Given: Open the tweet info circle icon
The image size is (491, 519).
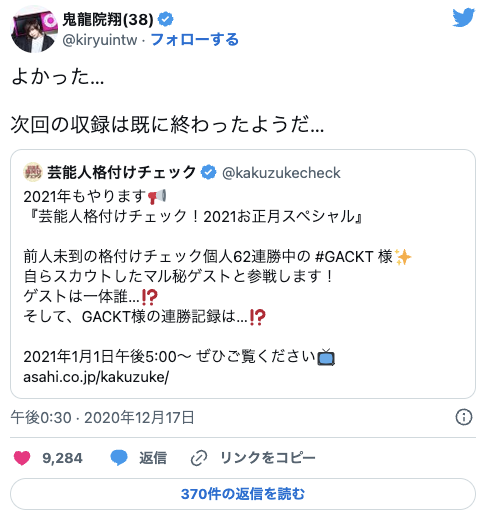Looking at the screenshot, I should pos(464,417).
